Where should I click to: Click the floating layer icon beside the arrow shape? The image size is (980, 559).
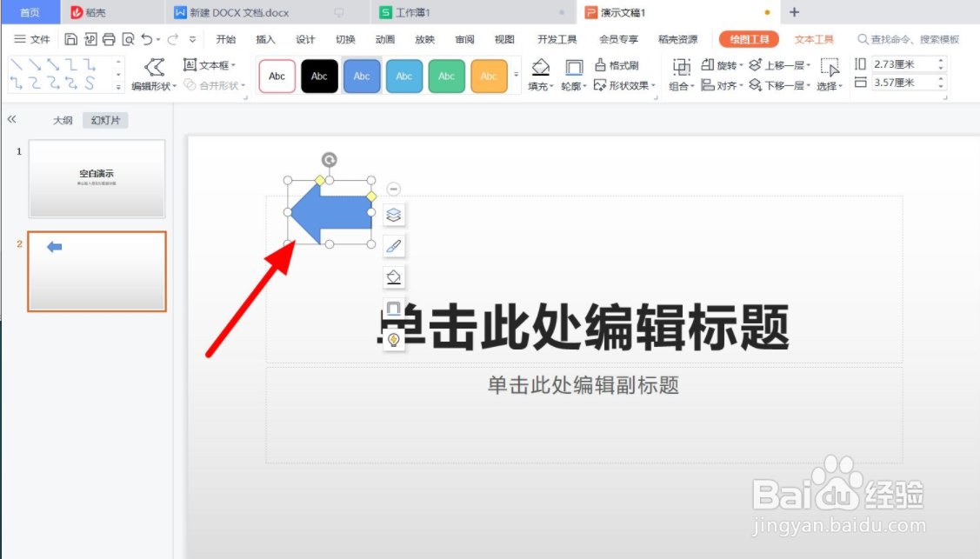click(x=393, y=214)
